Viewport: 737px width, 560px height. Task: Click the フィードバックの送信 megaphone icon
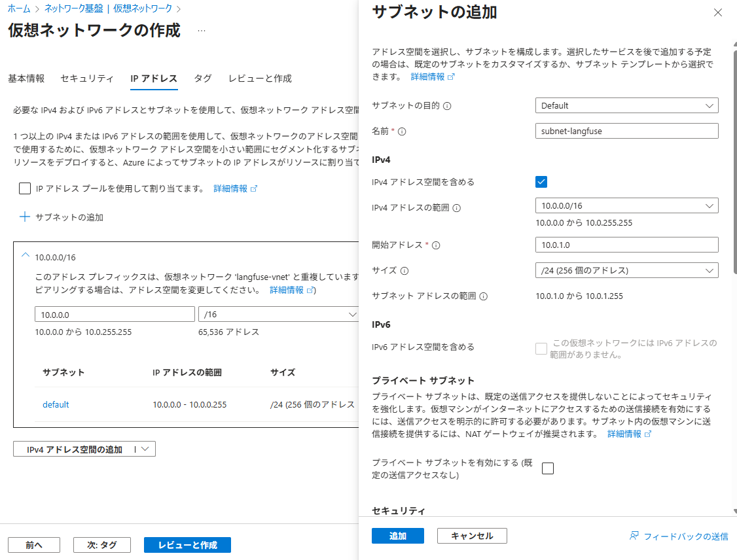tap(633, 535)
